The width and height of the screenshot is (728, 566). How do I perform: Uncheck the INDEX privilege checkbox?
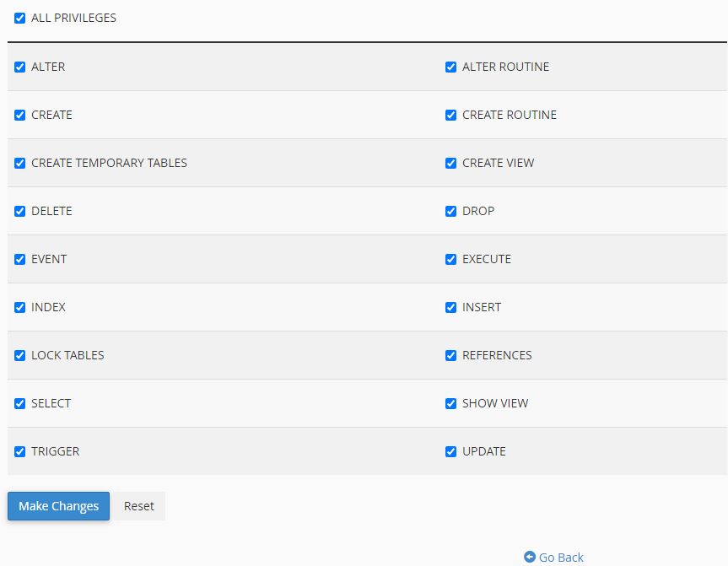pos(20,307)
